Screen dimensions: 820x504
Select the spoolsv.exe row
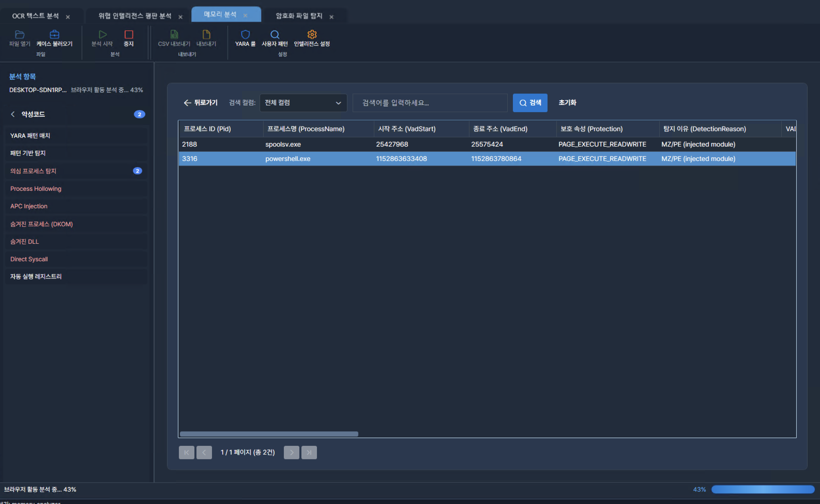tap(487, 144)
